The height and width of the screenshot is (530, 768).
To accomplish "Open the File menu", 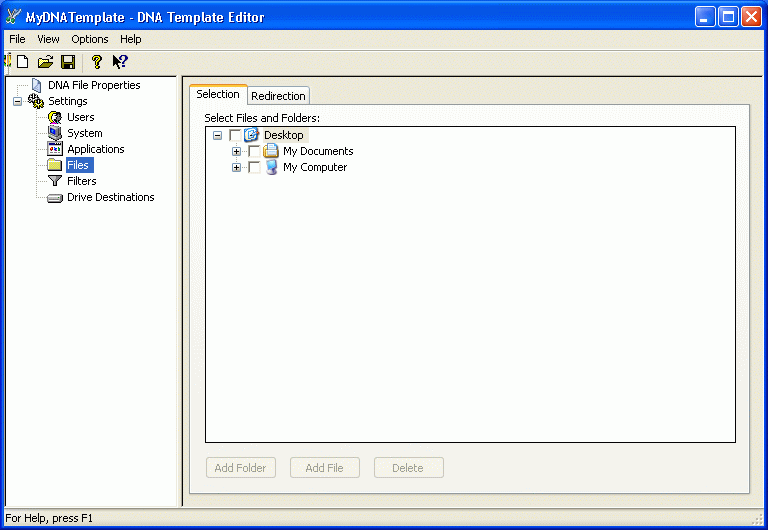I will pyautogui.click(x=17, y=39).
